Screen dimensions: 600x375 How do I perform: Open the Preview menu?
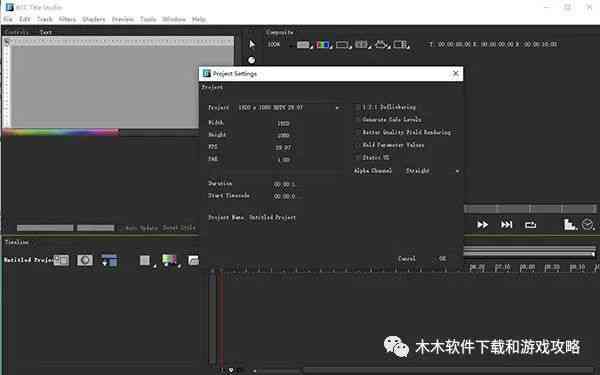click(123, 19)
